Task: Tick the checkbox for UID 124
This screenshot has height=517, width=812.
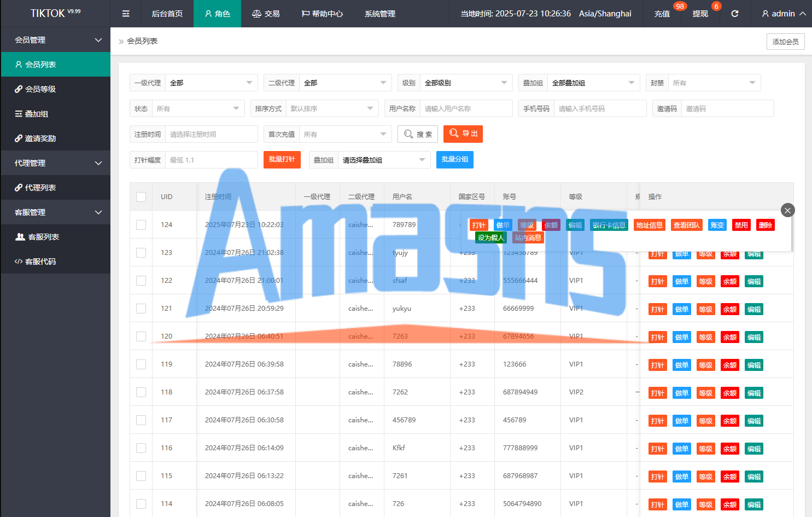Action: 141,225
